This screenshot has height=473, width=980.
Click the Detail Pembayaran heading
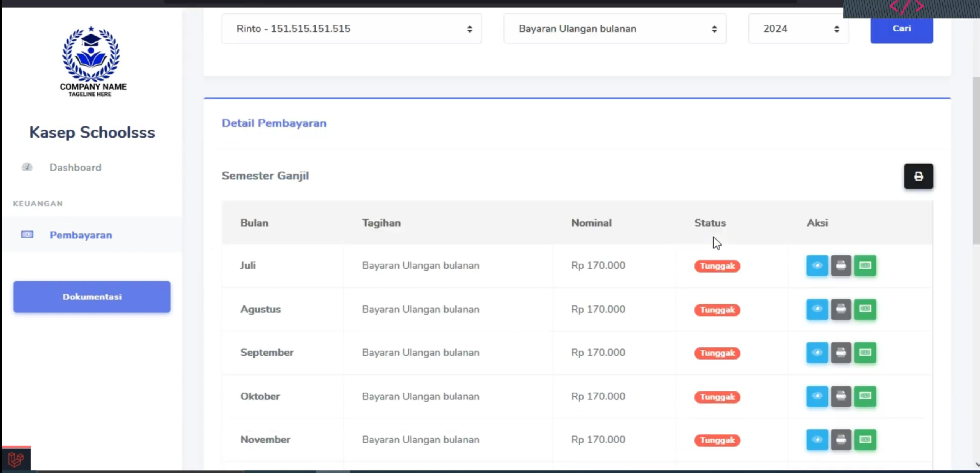point(274,123)
